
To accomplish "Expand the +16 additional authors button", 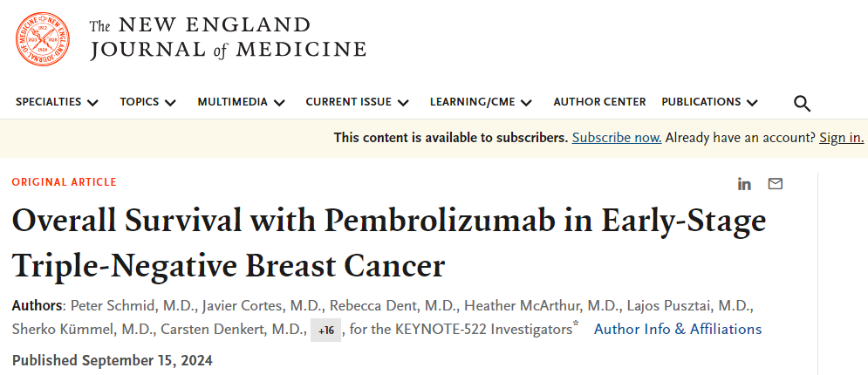I will pyautogui.click(x=325, y=331).
